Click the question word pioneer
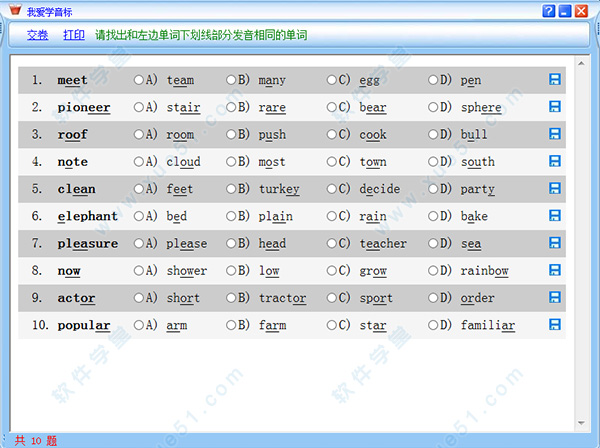 (x=84, y=108)
